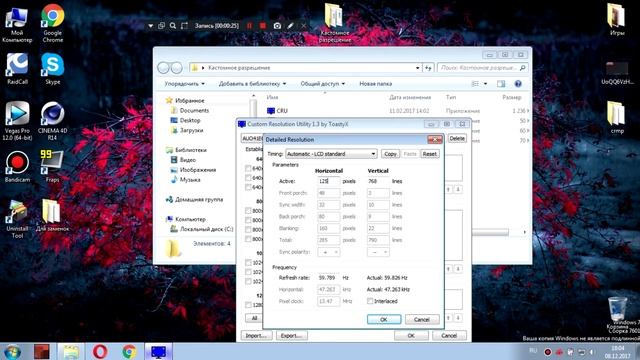Focus the Refresh rate field
Image resolution: width=640 pixels, height=360 pixels.
pyautogui.click(x=329, y=278)
